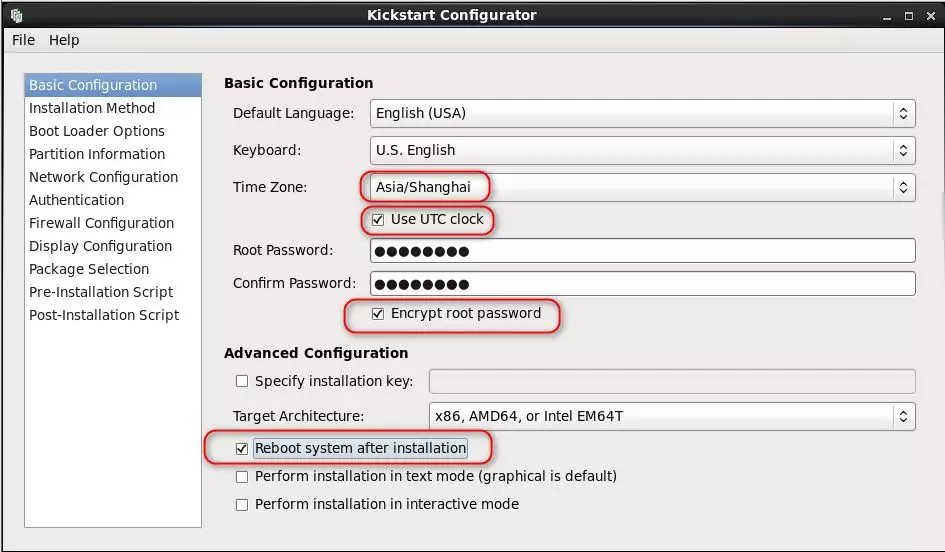The height and width of the screenshot is (552, 945).
Task: Open the Help menu
Action: point(64,40)
